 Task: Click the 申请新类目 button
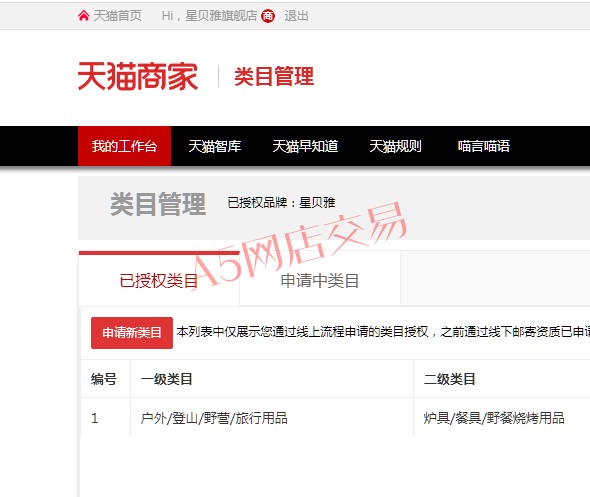point(132,333)
